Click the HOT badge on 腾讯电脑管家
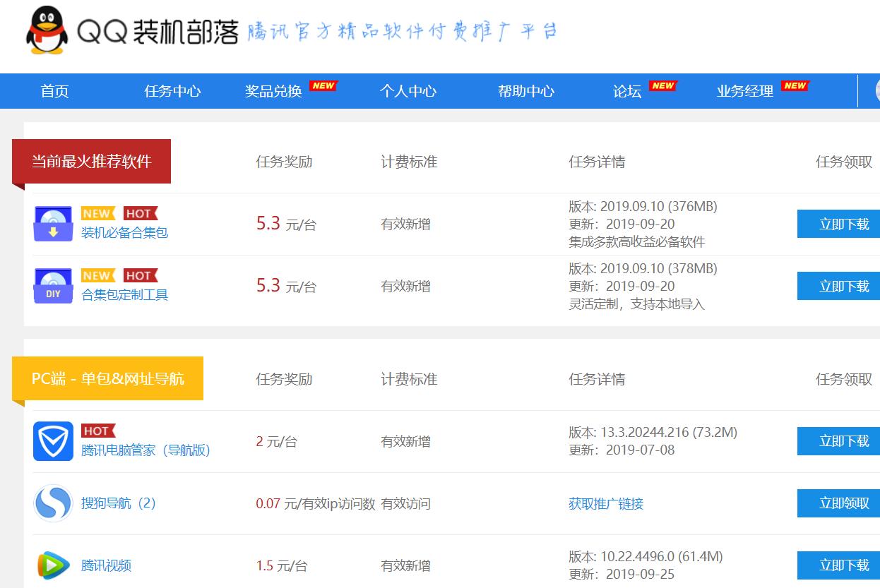 point(97,431)
